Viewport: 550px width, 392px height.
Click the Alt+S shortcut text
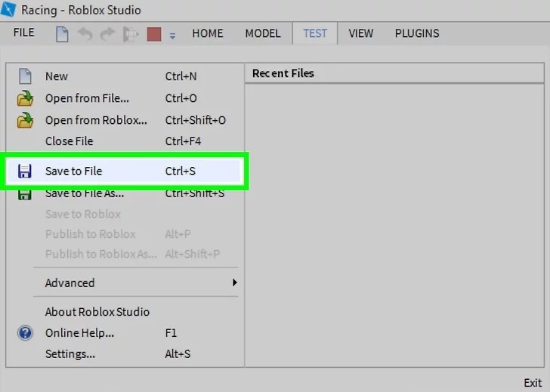tap(178, 353)
